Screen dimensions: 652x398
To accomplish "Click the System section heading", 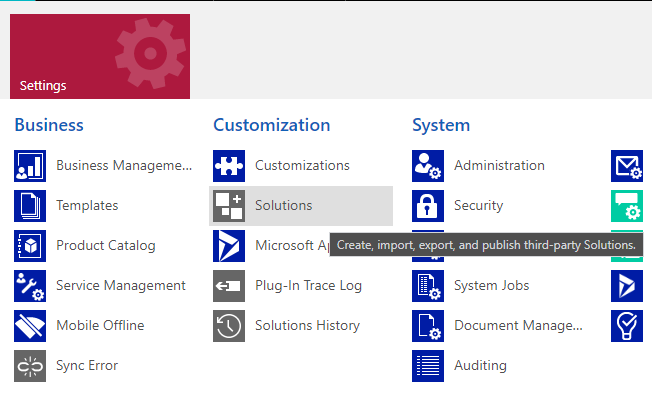I will (441, 125).
